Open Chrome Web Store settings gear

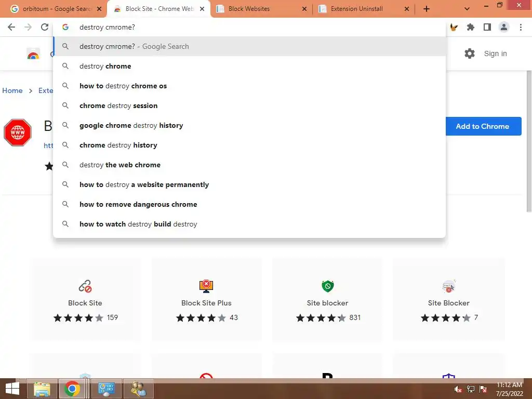click(470, 54)
